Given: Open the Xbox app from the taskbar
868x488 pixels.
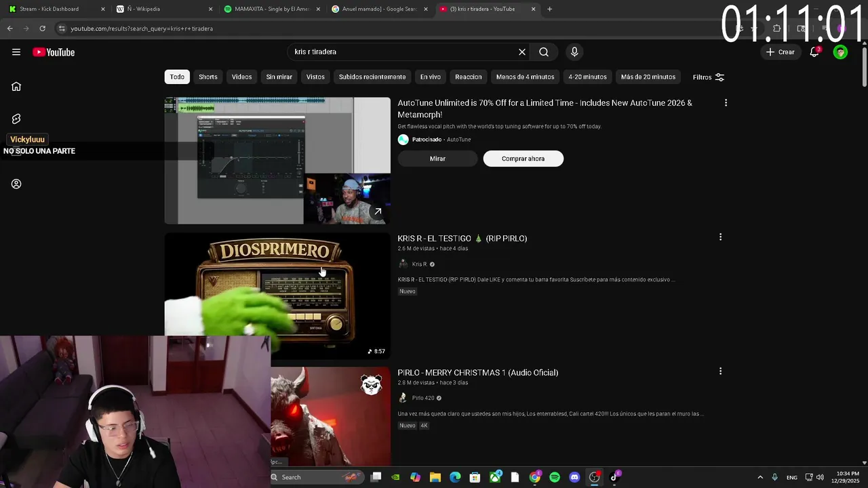Looking at the screenshot, I should coord(495,477).
